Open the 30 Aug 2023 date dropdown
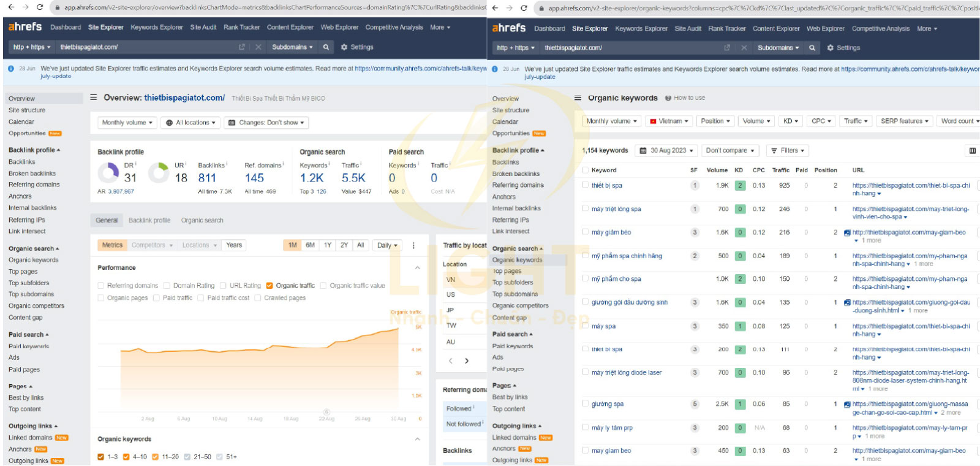The height and width of the screenshot is (466, 980). 666,151
